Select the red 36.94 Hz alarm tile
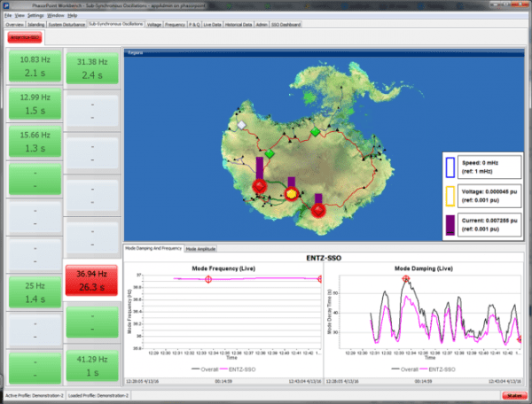Image resolution: width=532 pixels, height=404 pixels. 91,280
